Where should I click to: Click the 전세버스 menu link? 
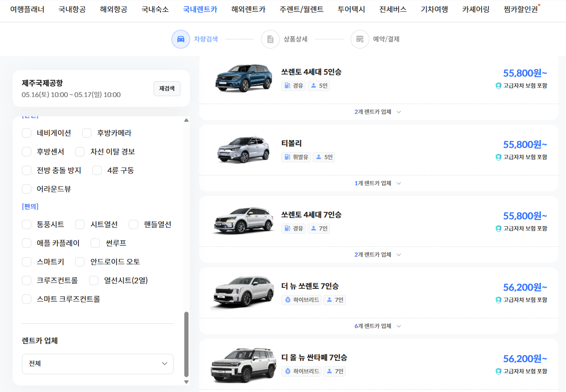click(x=393, y=9)
